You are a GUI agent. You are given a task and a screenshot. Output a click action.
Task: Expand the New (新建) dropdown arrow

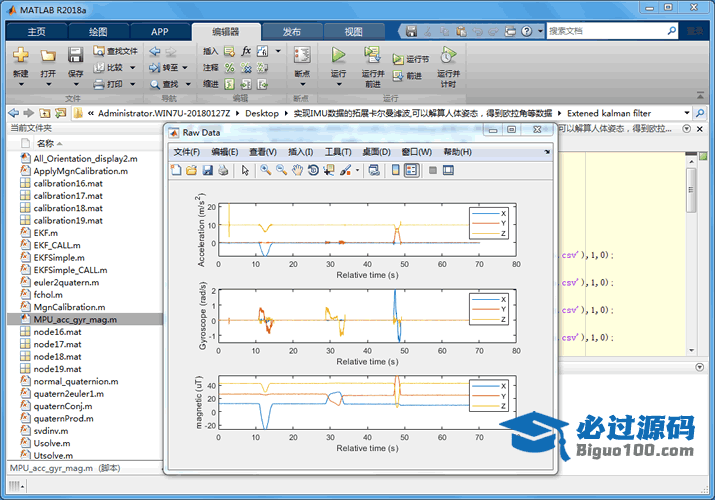(x=20, y=84)
